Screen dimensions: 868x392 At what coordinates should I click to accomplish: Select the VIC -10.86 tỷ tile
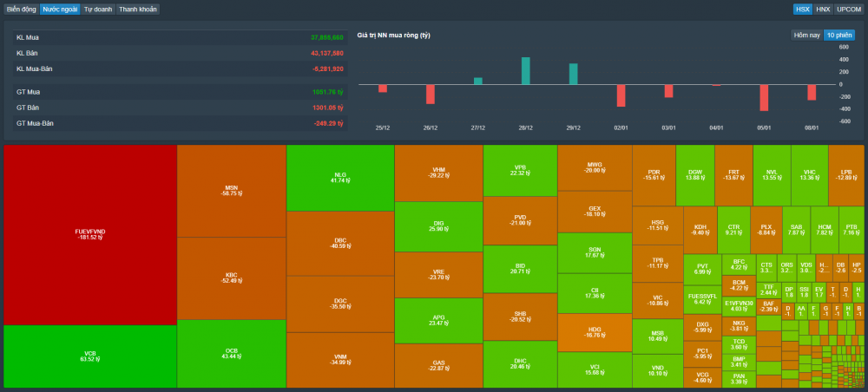[x=658, y=301]
